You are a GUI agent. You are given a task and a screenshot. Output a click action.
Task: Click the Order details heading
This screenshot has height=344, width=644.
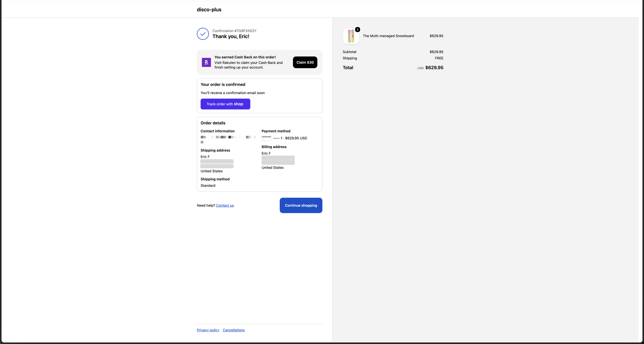[x=213, y=123]
